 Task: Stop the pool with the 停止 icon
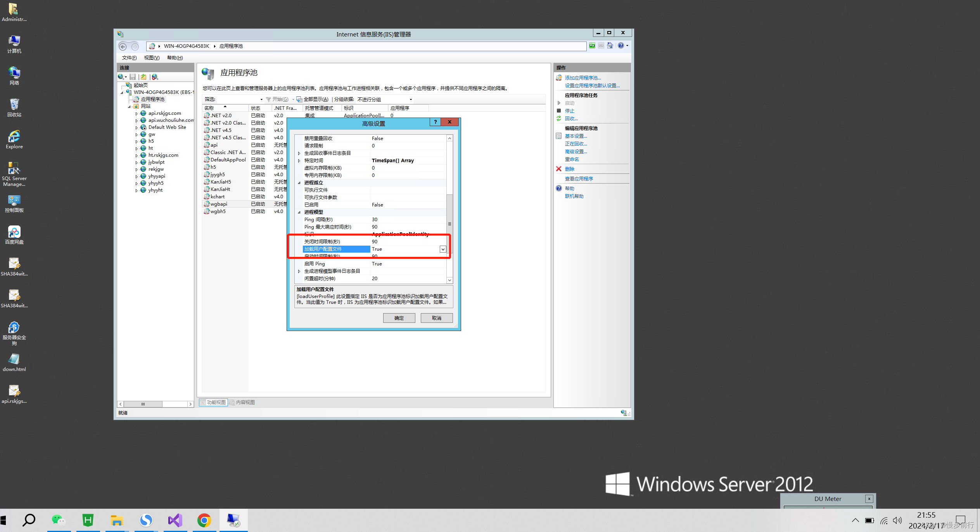560,111
